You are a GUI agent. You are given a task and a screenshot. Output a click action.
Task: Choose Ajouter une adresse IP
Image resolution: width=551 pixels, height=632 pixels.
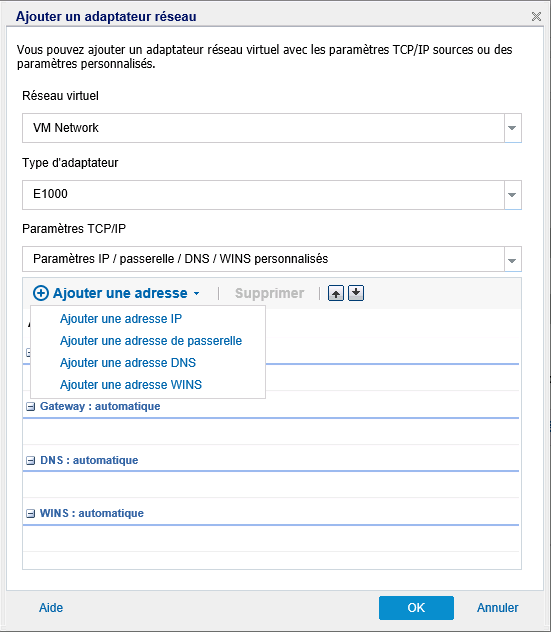(x=121, y=319)
